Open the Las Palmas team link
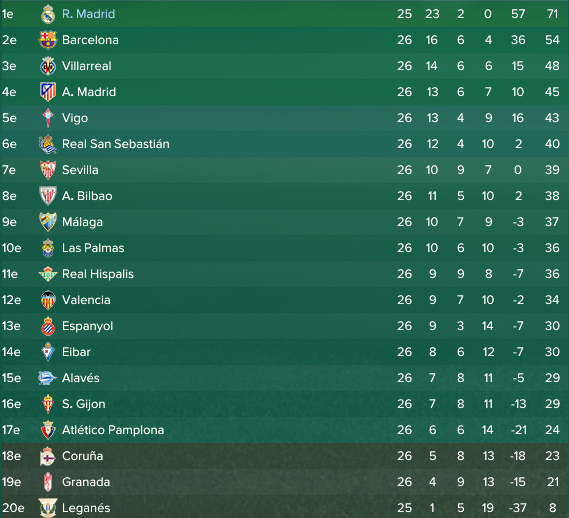The image size is (569, 518). click(93, 248)
